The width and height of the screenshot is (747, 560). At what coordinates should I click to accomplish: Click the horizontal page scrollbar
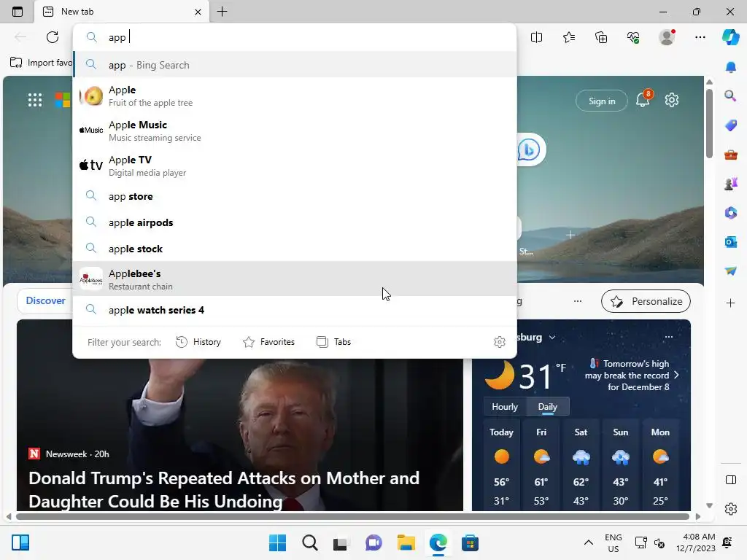coord(352,517)
